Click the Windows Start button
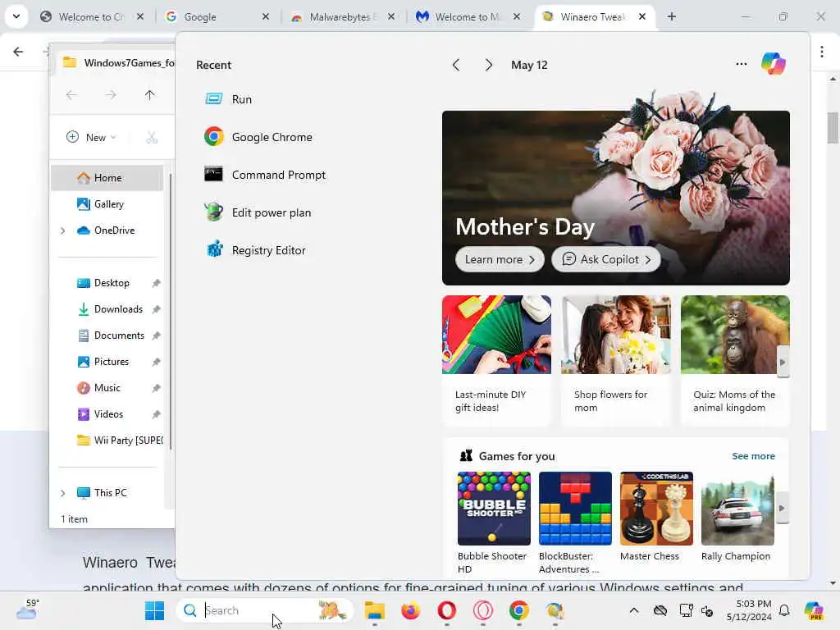 (x=155, y=610)
